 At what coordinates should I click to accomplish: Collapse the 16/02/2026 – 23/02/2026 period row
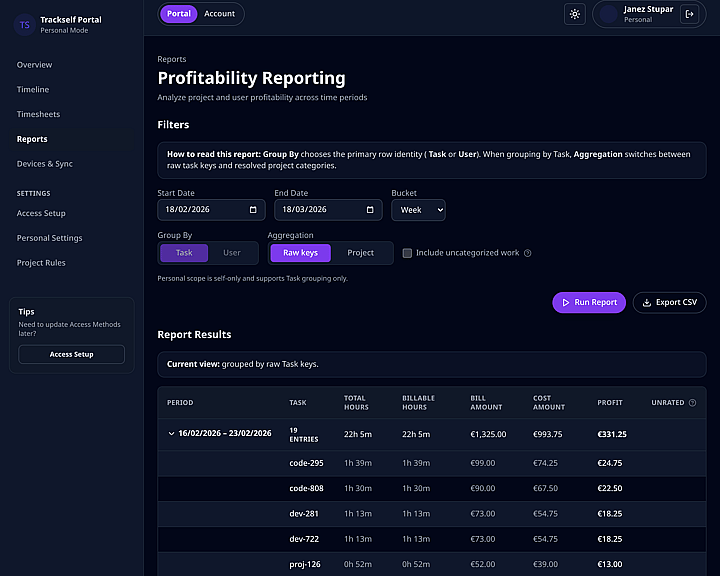click(171, 434)
